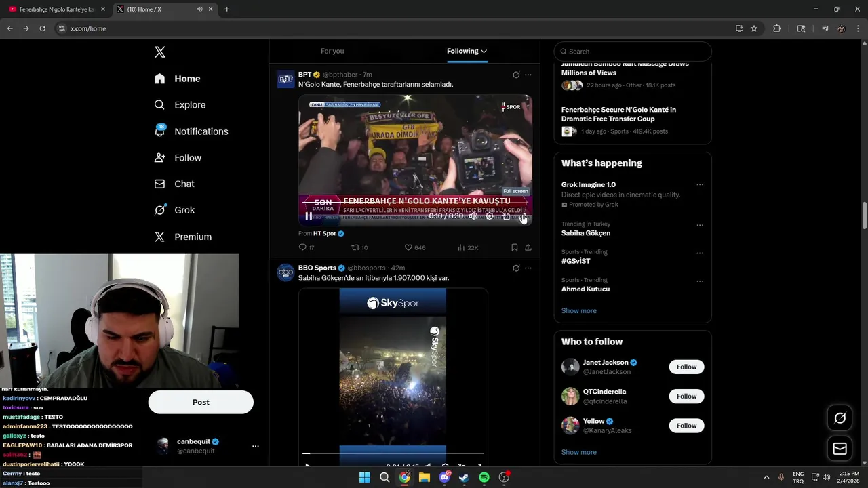
Task: Open Steam from the taskbar
Action: point(464,477)
